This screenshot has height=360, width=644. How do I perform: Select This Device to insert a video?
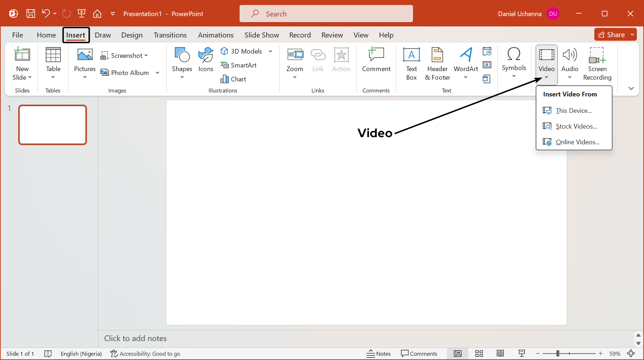click(573, 110)
